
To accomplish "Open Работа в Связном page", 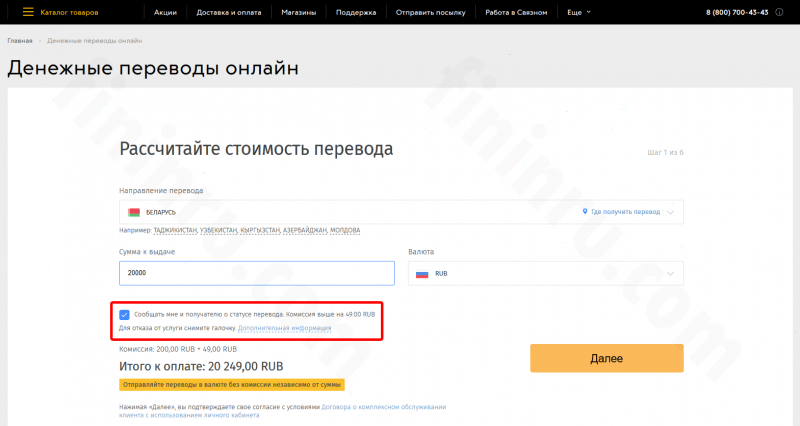I will pos(516,12).
